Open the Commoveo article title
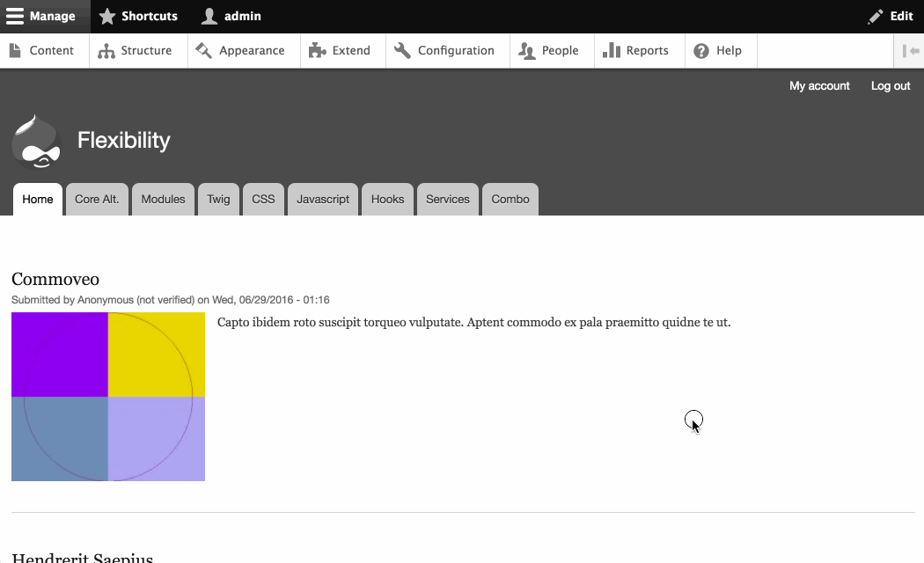The height and width of the screenshot is (563, 924). click(x=55, y=279)
